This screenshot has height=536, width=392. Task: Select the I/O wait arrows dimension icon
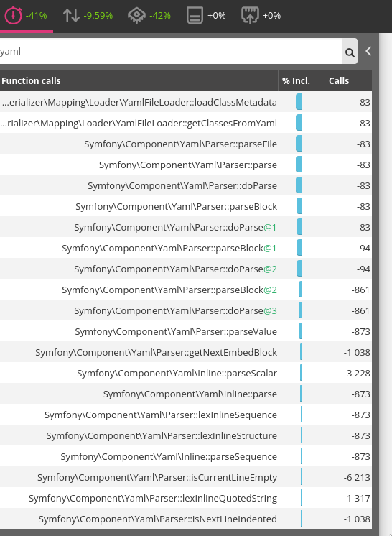(x=71, y=15)
